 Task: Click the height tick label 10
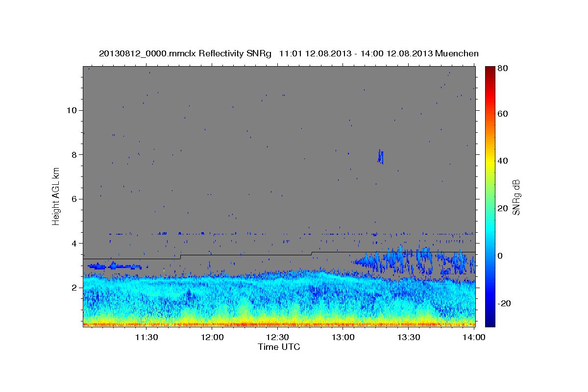[x=71, y=110]
